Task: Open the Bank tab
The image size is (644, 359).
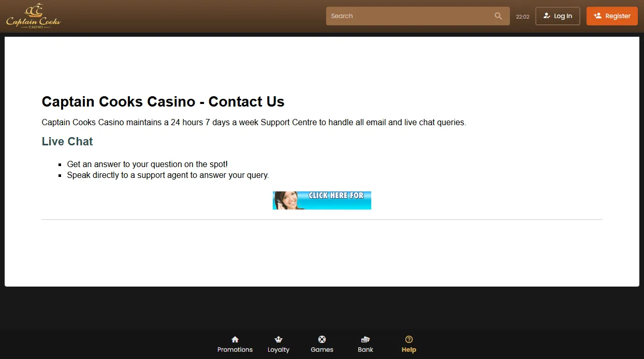Action: [365, 345]
